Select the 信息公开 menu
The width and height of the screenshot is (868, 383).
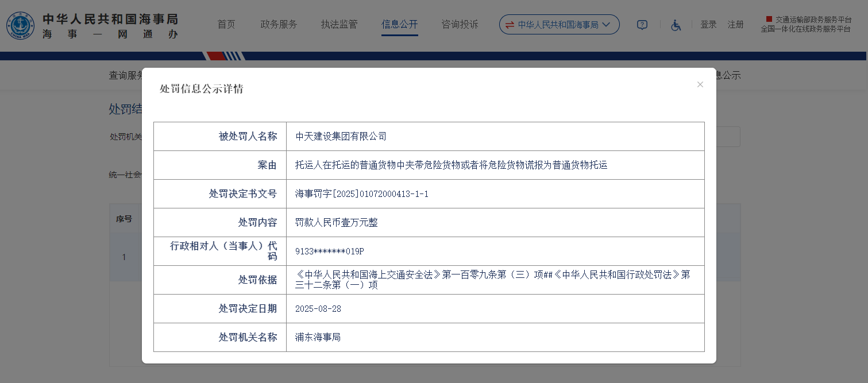point(400,25)
